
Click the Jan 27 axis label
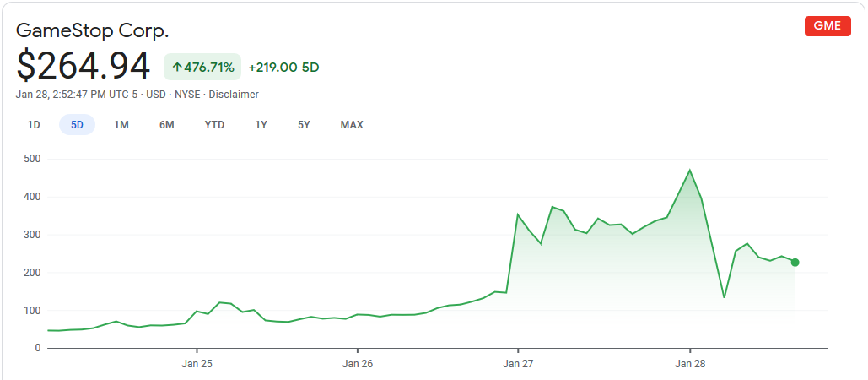pyautogui.click(x=518, y=365)
